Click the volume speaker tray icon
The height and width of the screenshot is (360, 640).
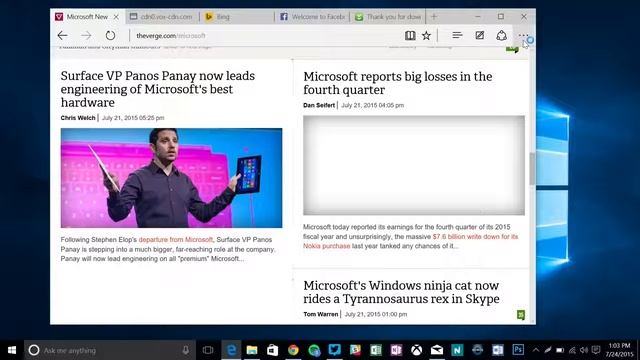584,350
